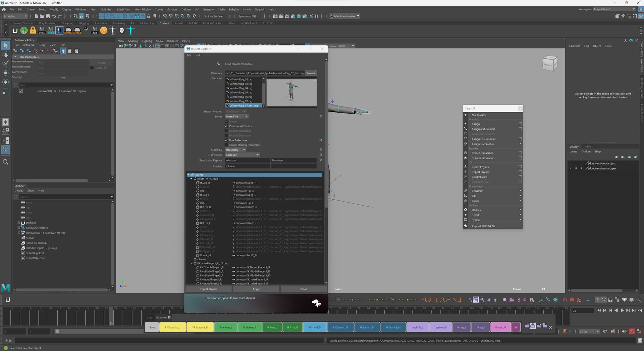The width and height of the screenshot is (644, 351).
Task: Open the Namespace donovan dropdown
Action: pyautogui.click(x=242, y=155)
